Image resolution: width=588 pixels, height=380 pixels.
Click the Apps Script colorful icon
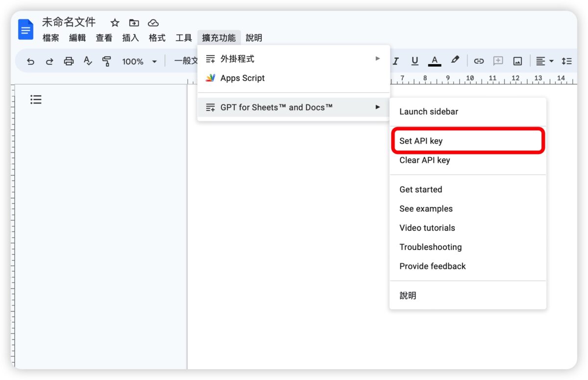[211, 78]
